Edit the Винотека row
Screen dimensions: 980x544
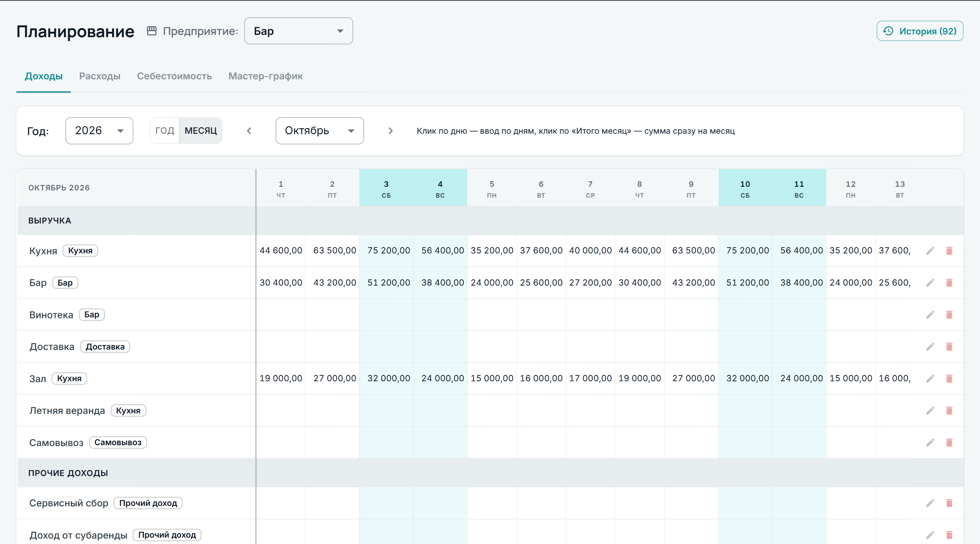[930, 315]
